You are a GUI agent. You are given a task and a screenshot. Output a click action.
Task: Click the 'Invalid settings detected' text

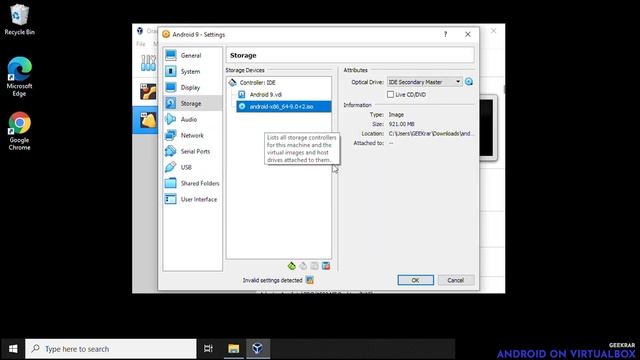click(x=272, y=280)
